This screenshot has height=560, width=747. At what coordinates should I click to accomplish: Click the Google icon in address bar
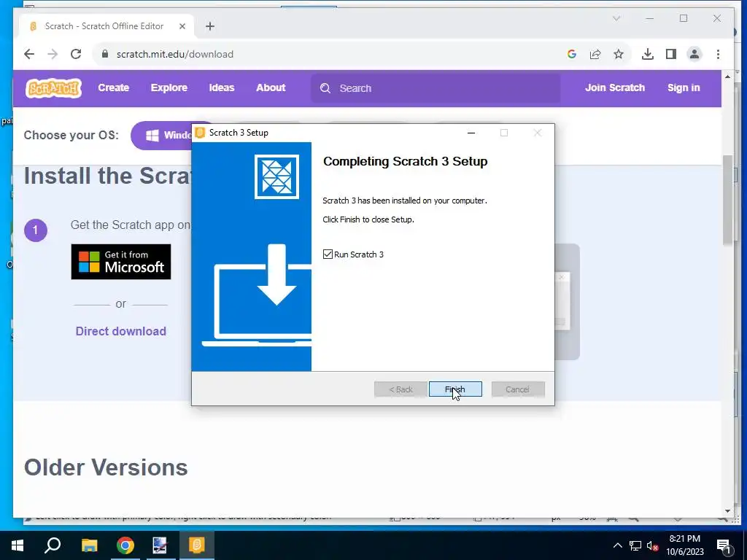click(572, 54)
